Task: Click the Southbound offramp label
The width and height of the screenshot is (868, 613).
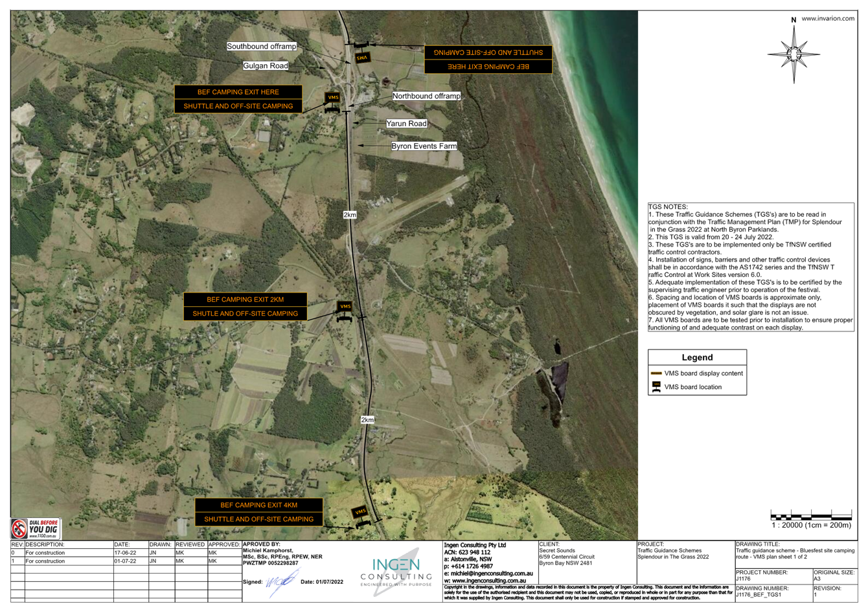Action: pos(262,47)
